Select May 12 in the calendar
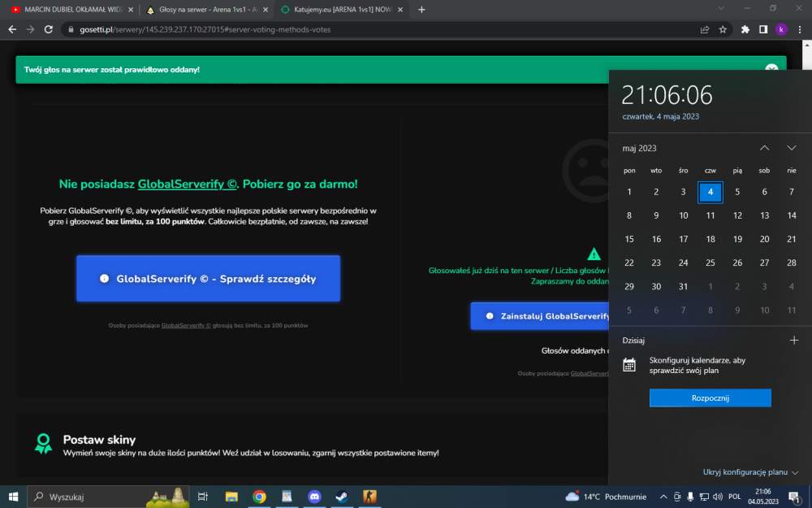 (737, 215)
